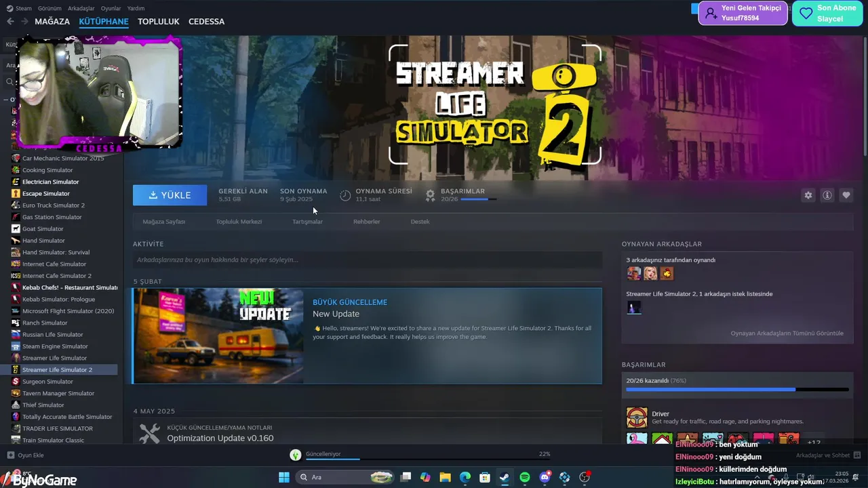The height and width of the screenshot is (488, 868).
Task: Switch to KÜTÜPHANE tab
Action: [x=104, y=22]
